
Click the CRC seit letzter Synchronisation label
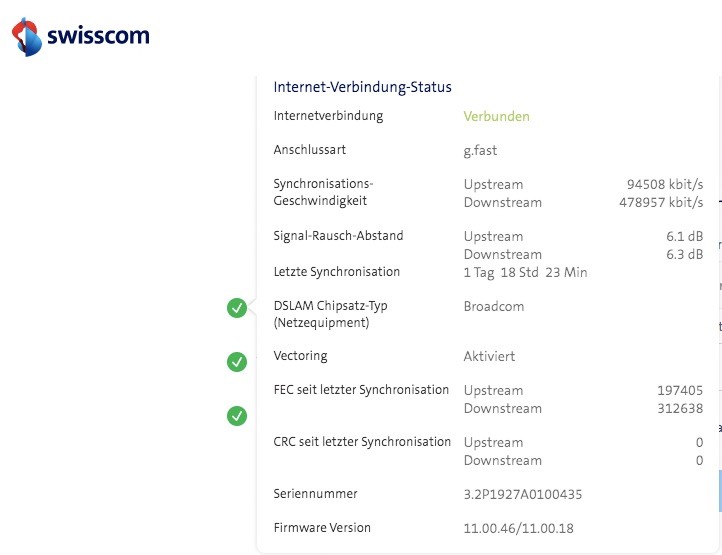click(x=362, y=442)
